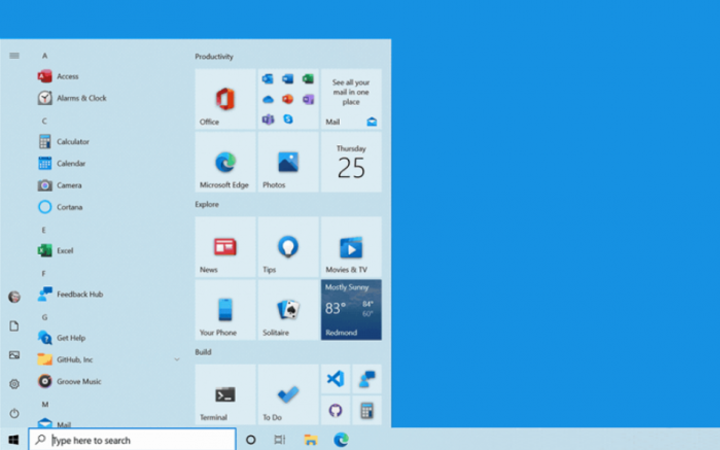Image resolution: width=720 pixels, height=450 pixels.
Task: Open Calculator in the app list
Action: coord(108,141)
